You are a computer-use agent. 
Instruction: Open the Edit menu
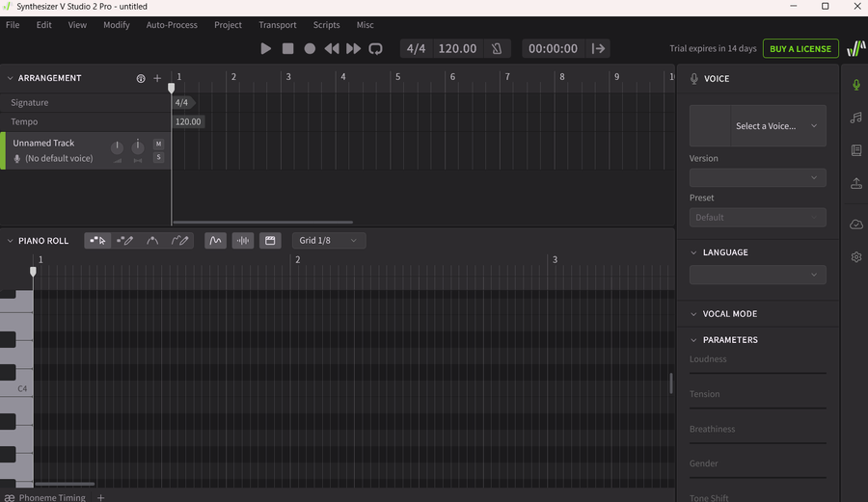tap(43, 25)
